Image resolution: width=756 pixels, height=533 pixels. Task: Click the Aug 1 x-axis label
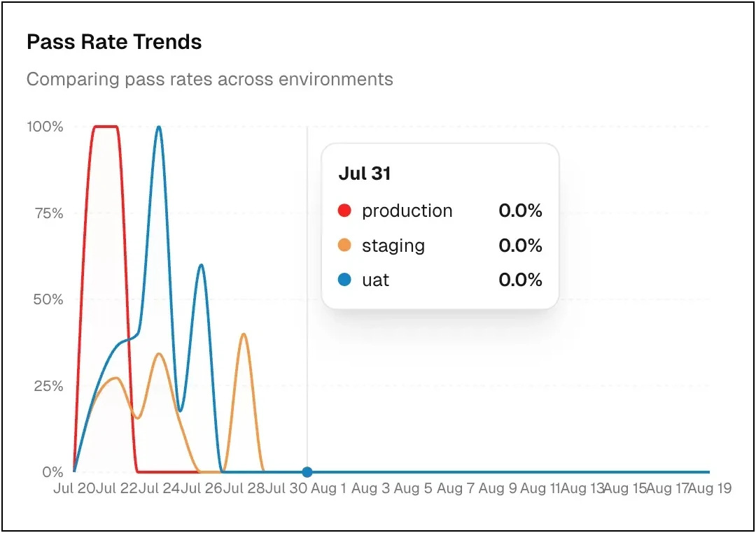(328, 488)
